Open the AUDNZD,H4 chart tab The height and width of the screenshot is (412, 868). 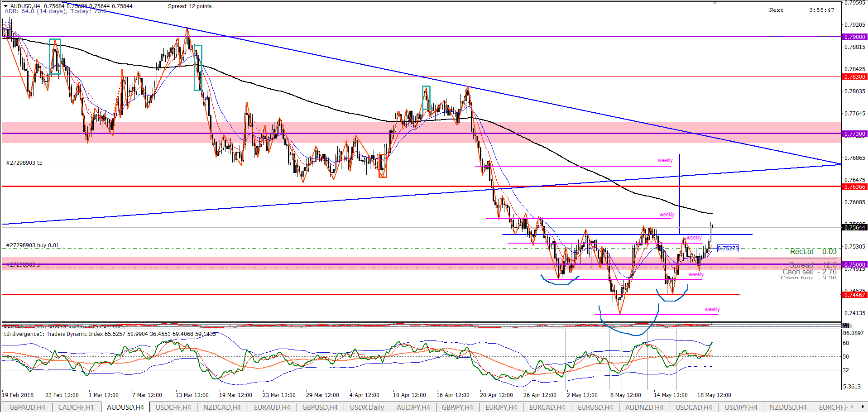pos(644,407)
